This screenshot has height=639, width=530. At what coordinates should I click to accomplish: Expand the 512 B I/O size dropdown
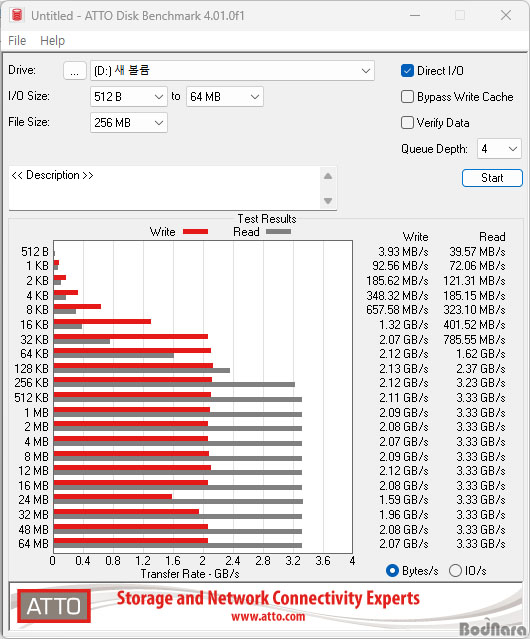pyautogui.click(x=129, y=97)
